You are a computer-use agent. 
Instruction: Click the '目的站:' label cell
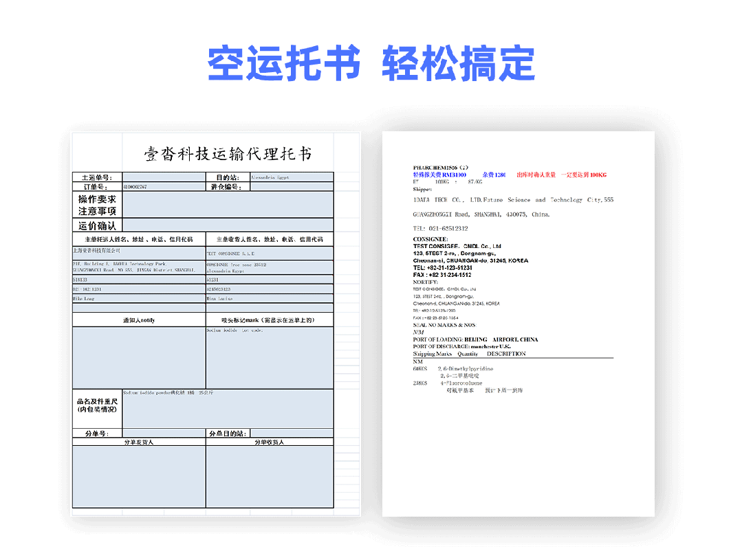click(x=228, y=177)
